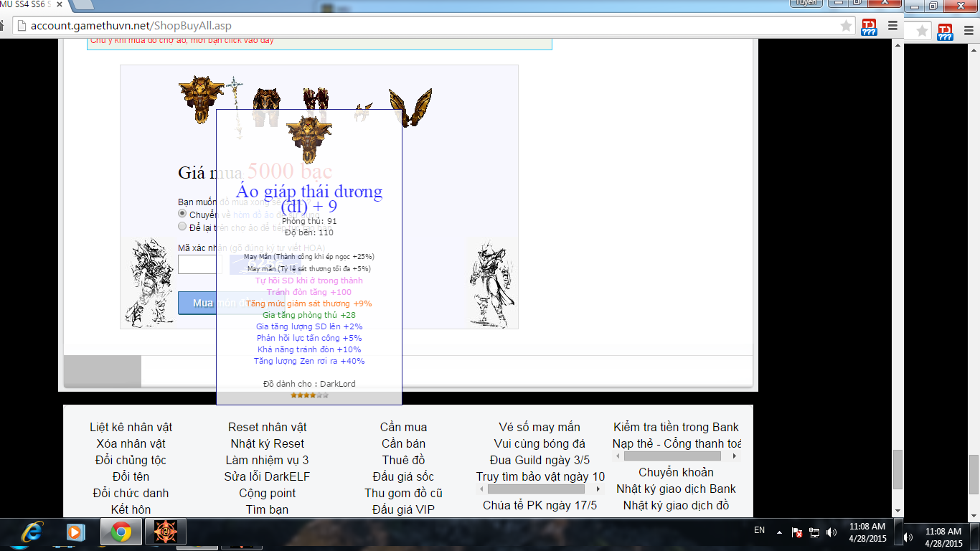This screenshot has width=980, height=551.
Task: Open 'Vé số may mắn' link
Action: click(x=540, y=427)
